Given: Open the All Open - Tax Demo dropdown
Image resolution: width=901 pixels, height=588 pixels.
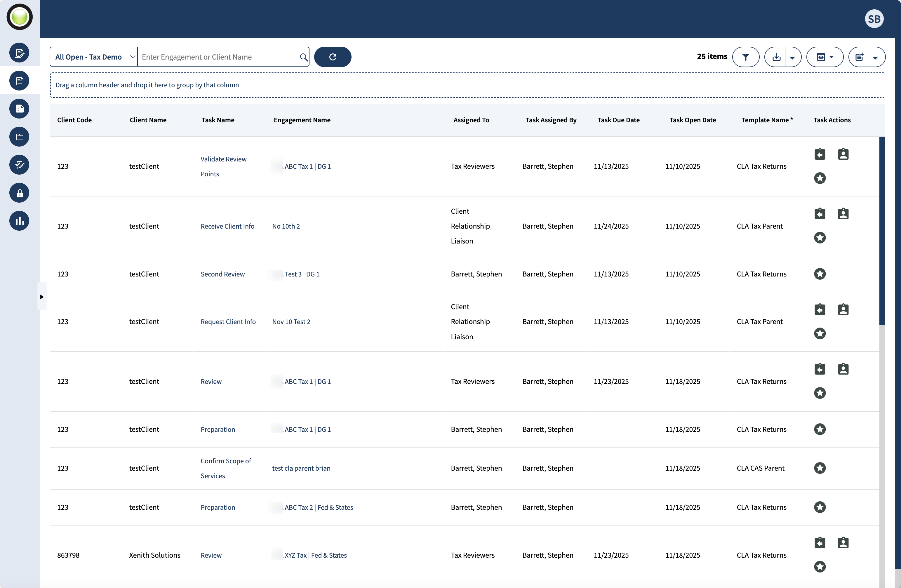Looking at the screenshot, I should click(x=94, y=57).
